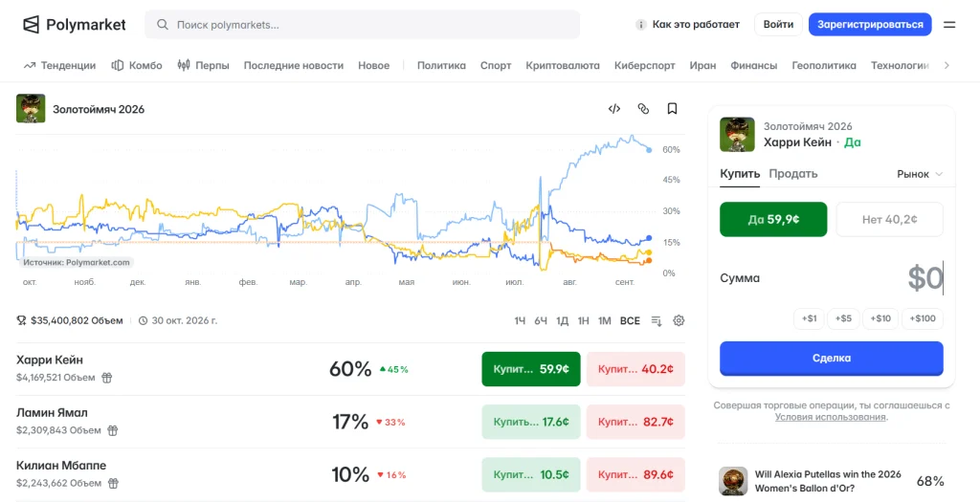Switch to the Купить tab
The image size is (980, 502).
[740, 174]
